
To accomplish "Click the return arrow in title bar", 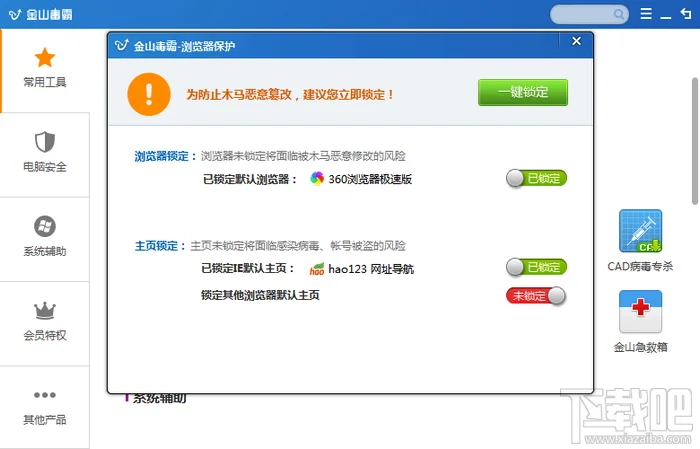I will click(685, 14).
